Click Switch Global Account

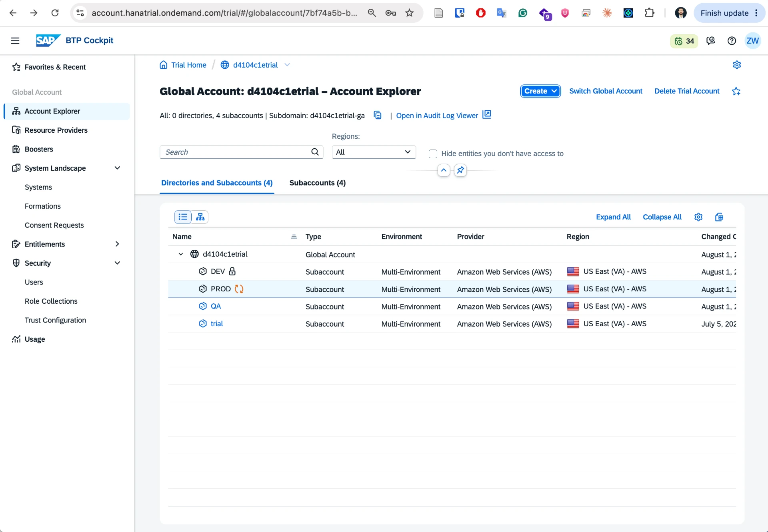(x=606, y=91)
